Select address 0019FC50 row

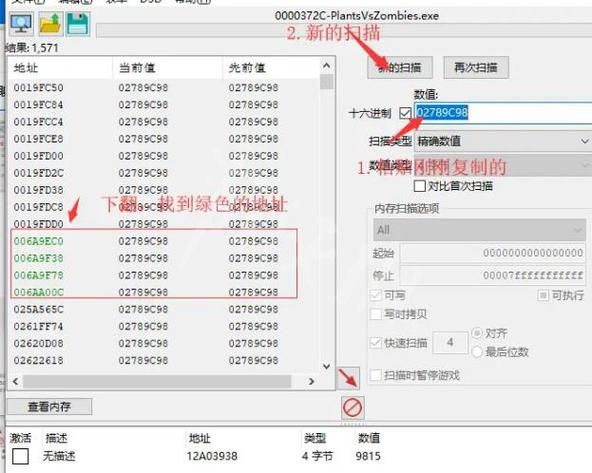pyautogui.click(x=164, y=88)
